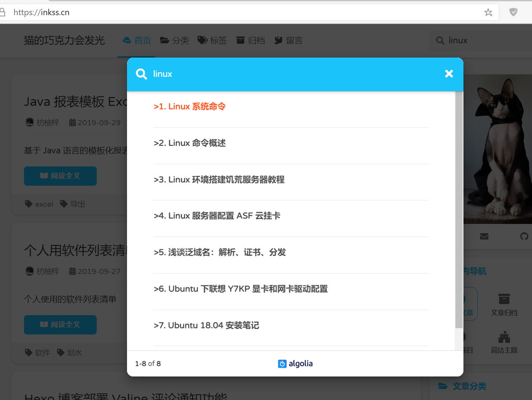Open the 分类 navigation item

[174, 40]
